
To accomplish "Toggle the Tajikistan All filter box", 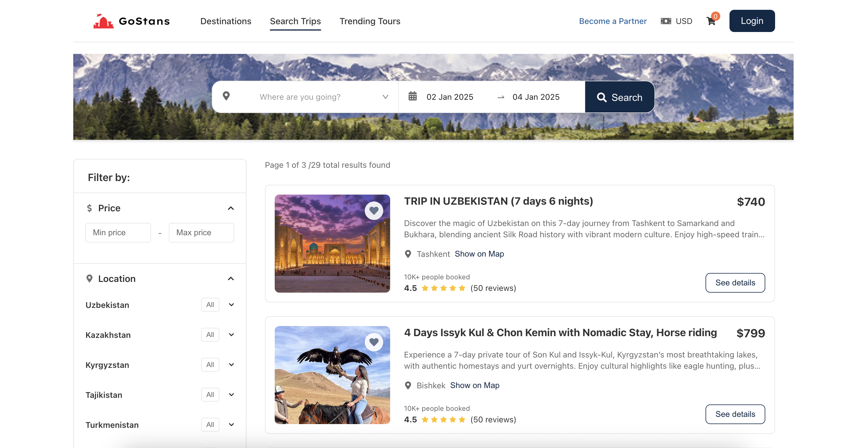I will pos(210,394).
